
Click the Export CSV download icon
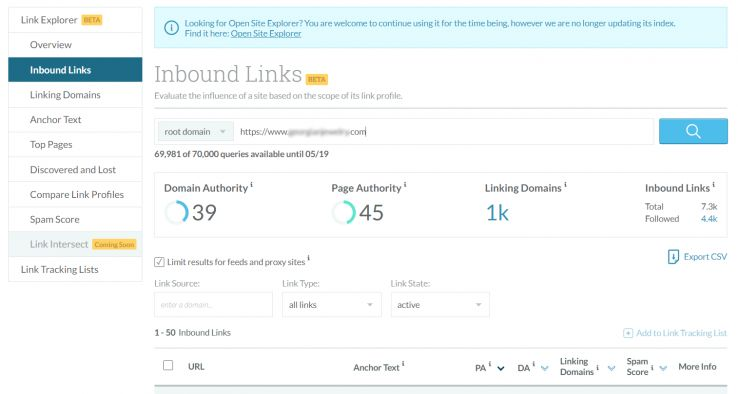tap(673, 257)
